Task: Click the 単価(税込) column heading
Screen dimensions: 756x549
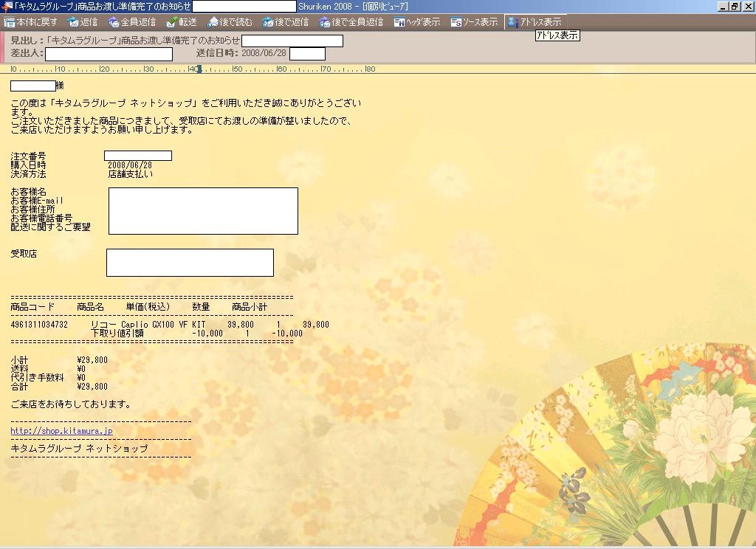Action: [x=148, y=306]
